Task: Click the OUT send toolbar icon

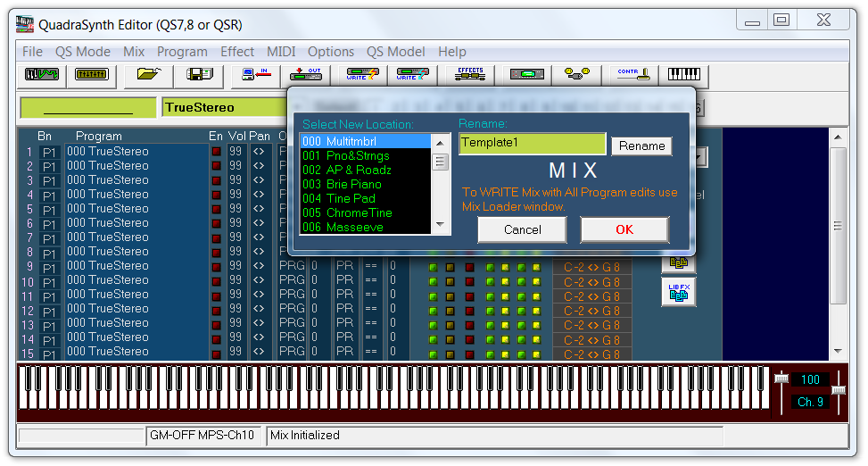Action: click(x=307, y=74)
